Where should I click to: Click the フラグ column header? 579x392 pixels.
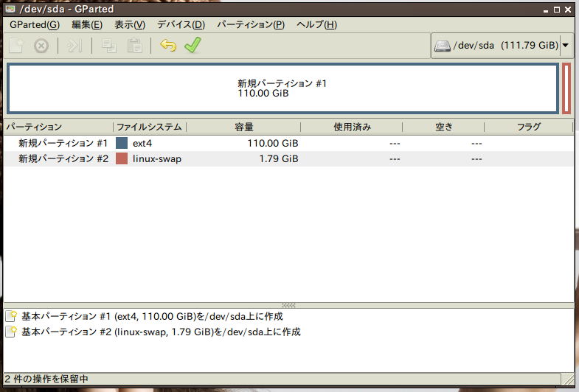tap(528, 127)
